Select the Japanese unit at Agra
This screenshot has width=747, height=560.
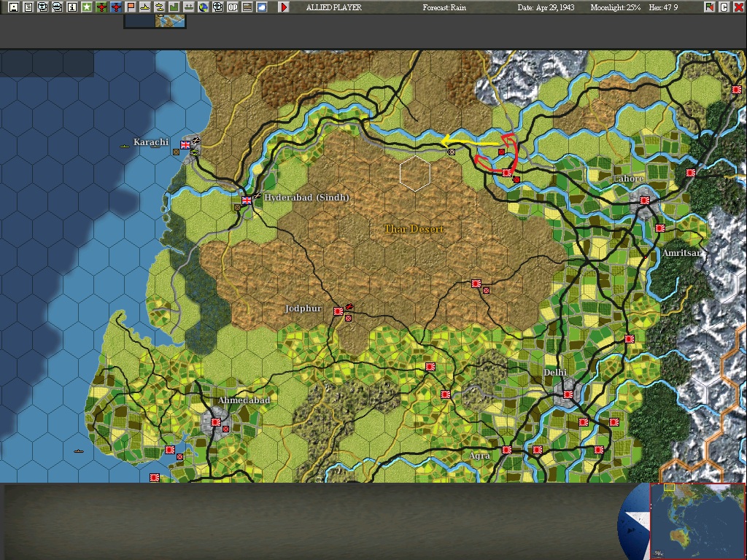click(507, 450)
